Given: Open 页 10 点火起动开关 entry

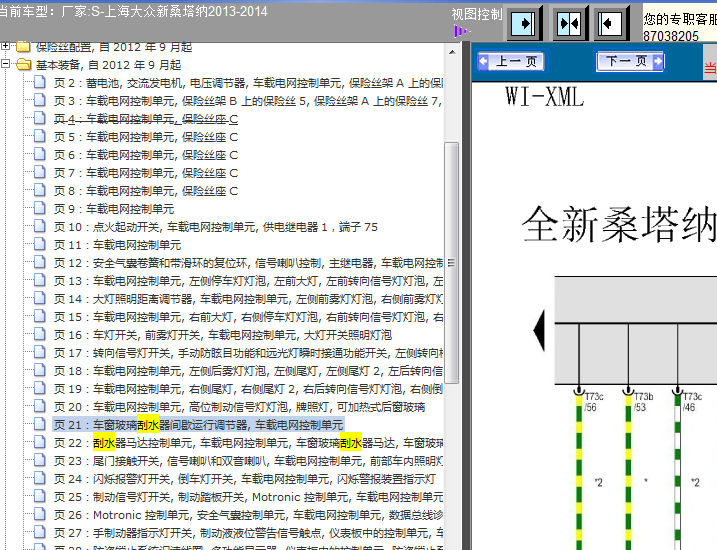Looking at the screenshot, I should point(216,227).
